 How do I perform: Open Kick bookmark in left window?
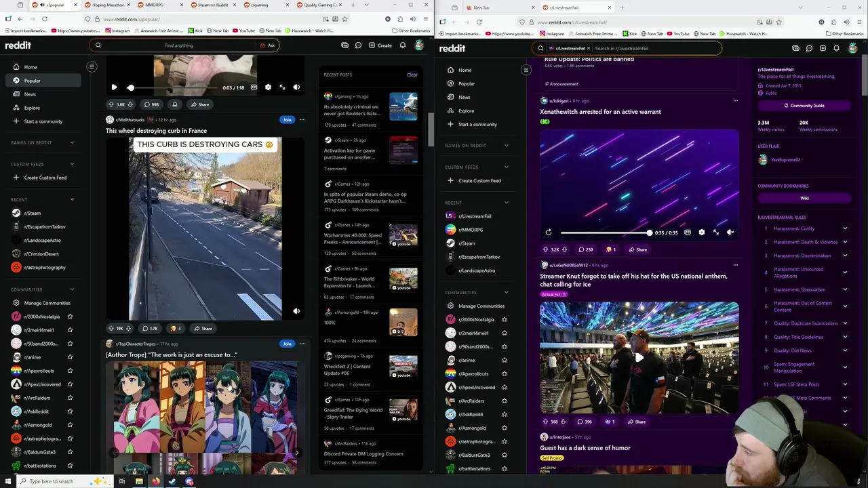(x=196, y=30)
